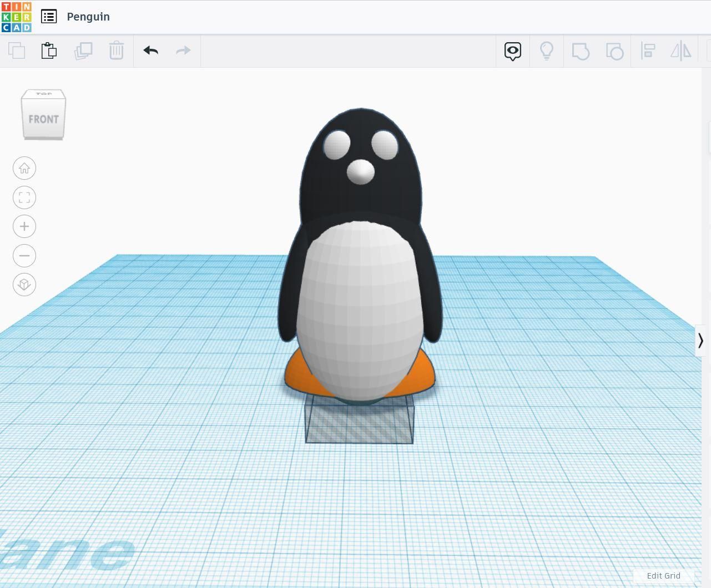Fit all shapes in view
Screen dimensions: 711x588
coord(24,197)
